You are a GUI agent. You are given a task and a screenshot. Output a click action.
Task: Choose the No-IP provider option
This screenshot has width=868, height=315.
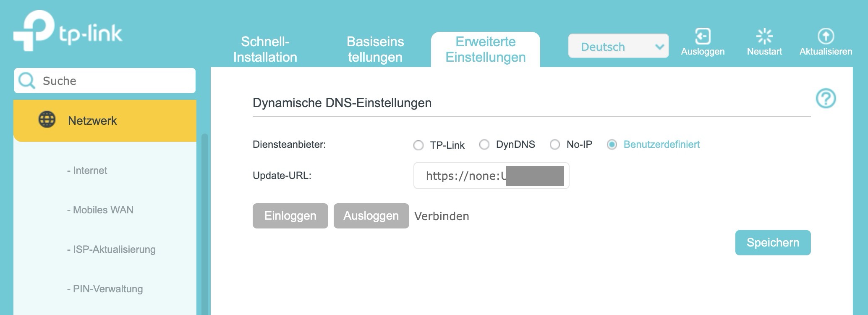[555, 145]
